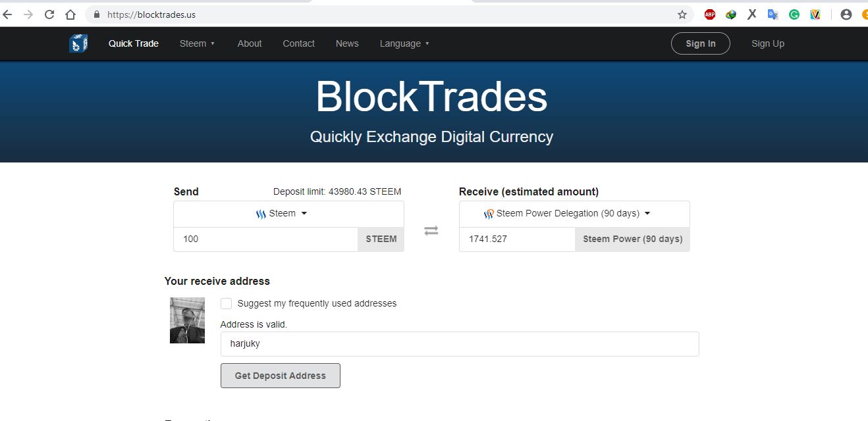The width and height of the screenshot is (868, 421).
Task: Open the News page
Action: (347, 43)
